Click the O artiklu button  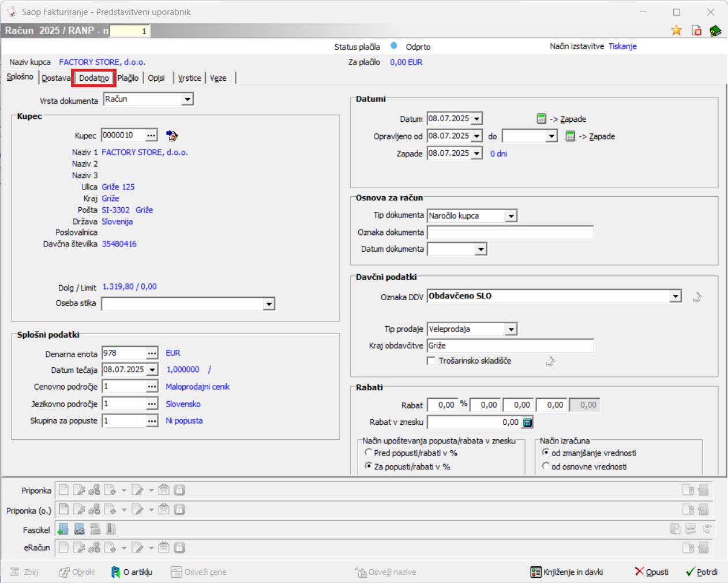pyautogui.click(x=132, y=572)
